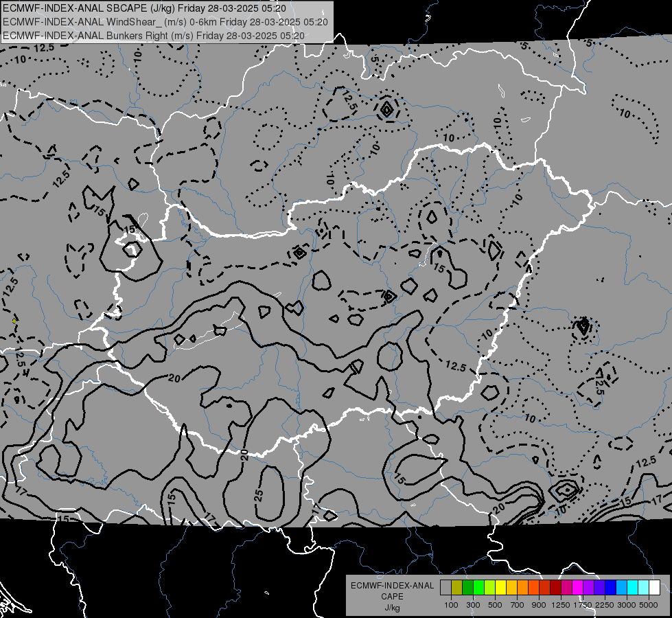The height and width of the screenshot is (618, 672).
Task: Select the olive swatch in CAPE legend
Action: pos(456,587)
